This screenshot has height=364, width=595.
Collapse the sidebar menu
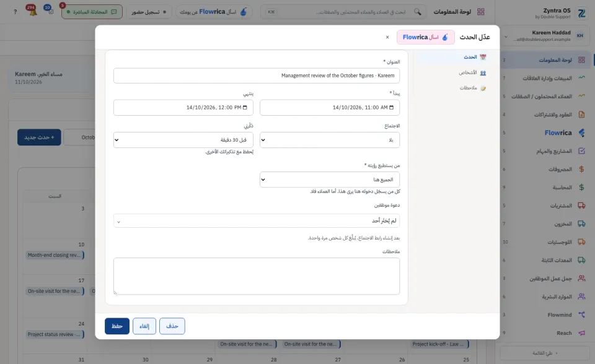pyautogui.click(x=545, y=353)
